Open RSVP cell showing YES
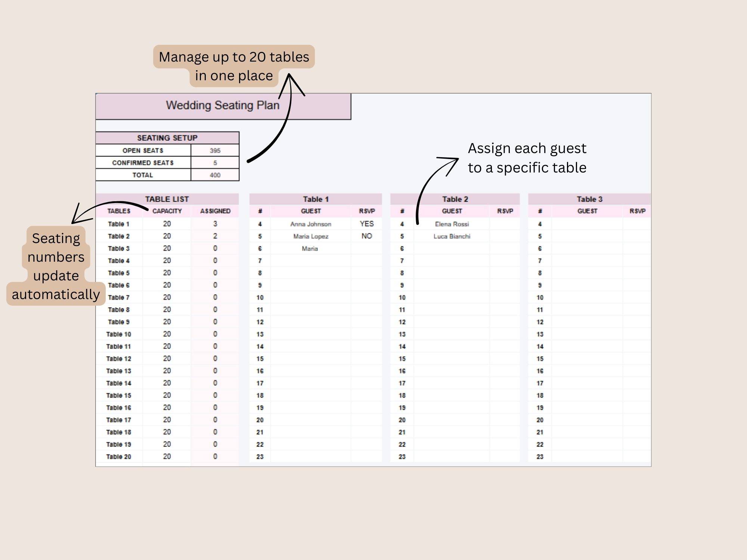The image size is (747, 560). pos(366,224)
